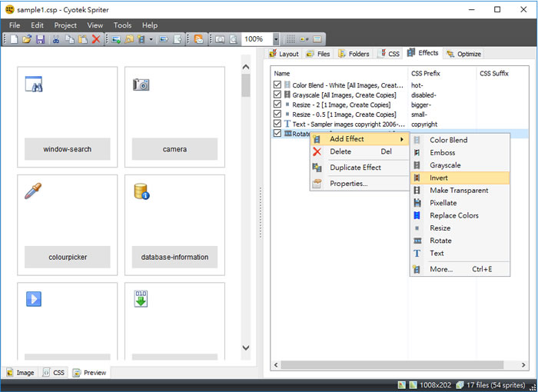The height and width of the screenshot is (392, 538).
Task: Switch to the Optimize tab
Action: coord(463,54)
